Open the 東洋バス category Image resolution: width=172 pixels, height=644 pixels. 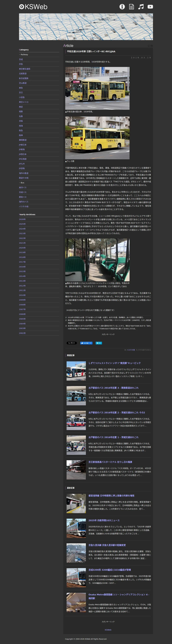point(23,187)
